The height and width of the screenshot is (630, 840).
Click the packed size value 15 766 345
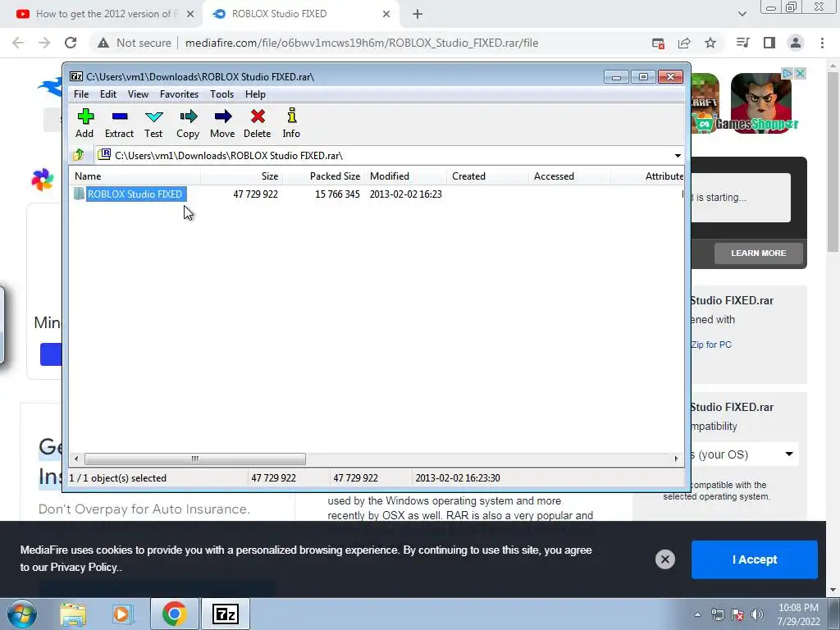click(x=337, y=194)
